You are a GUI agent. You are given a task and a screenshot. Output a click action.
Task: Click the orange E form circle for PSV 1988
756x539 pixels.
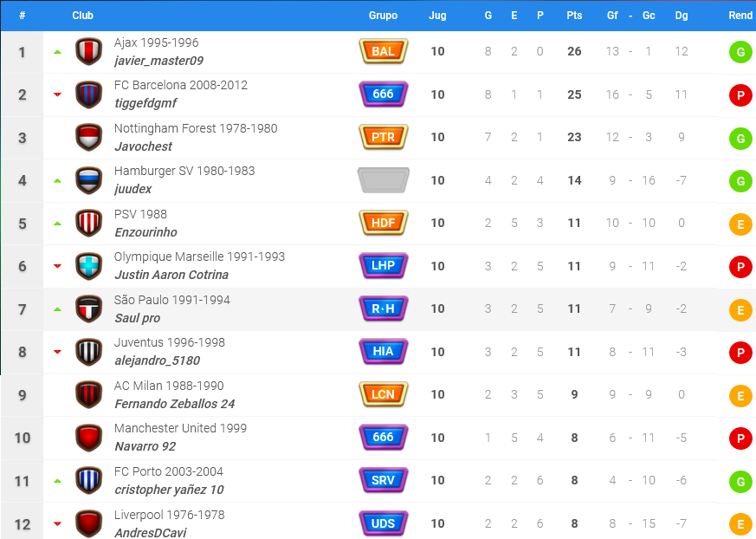[740, 224]
